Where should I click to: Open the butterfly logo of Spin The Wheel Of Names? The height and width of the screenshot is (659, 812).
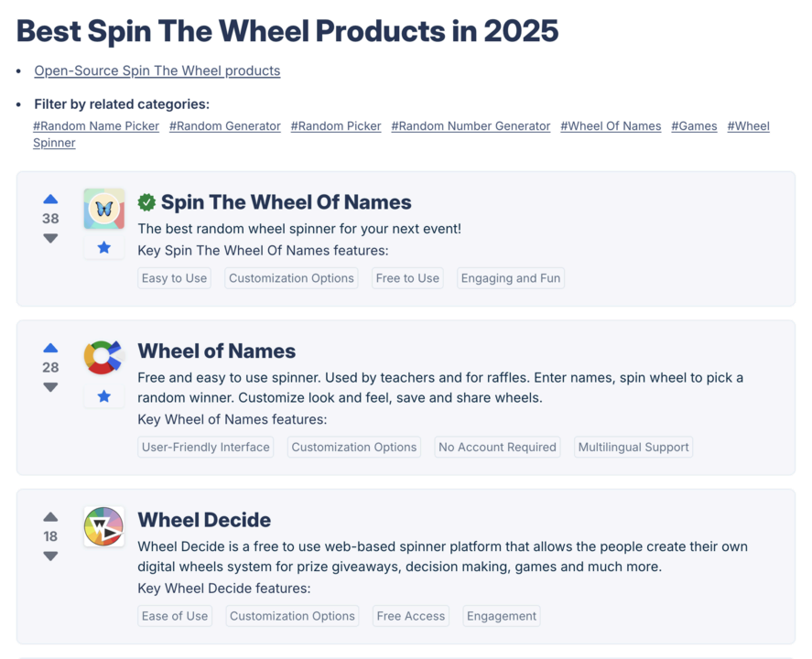(x=103, y=209)
